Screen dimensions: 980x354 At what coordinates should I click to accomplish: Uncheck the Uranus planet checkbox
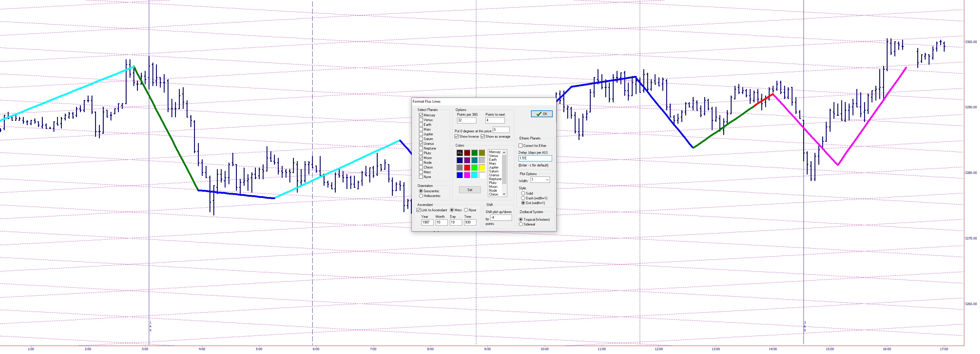(x=421, y=144)
